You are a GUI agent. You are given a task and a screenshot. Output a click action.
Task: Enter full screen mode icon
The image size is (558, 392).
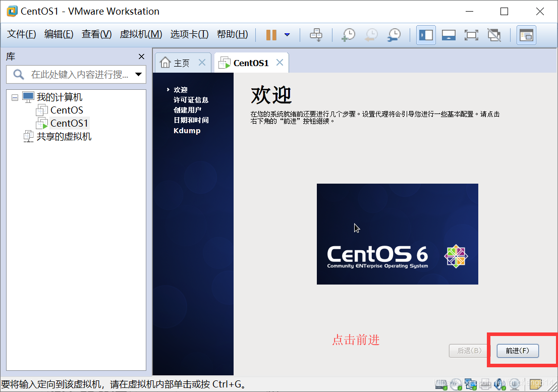coord(471,35)
